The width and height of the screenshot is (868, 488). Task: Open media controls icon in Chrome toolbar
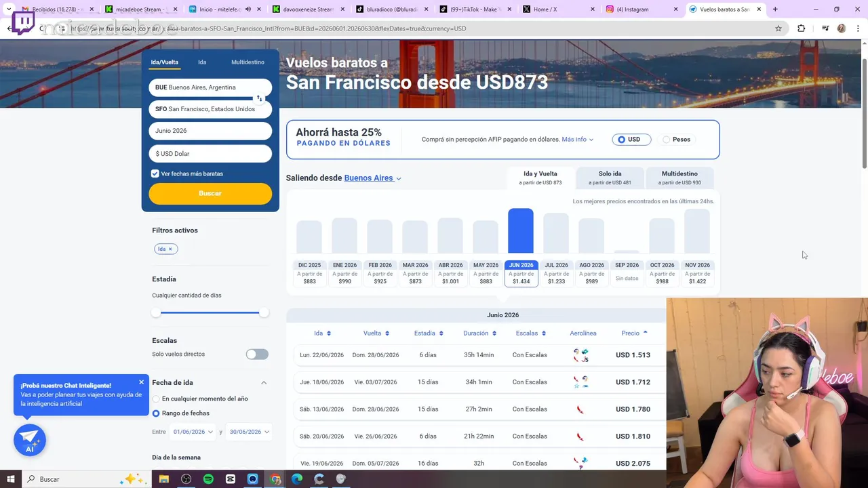825,28
